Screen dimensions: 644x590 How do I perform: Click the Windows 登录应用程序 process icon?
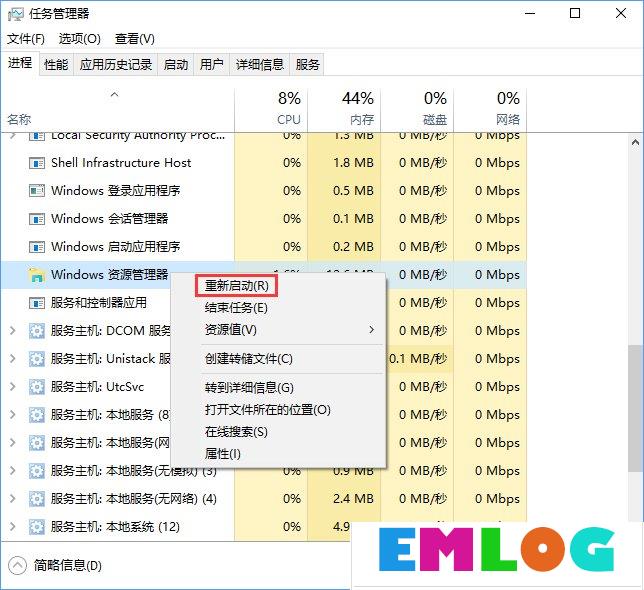coord(37,191)
